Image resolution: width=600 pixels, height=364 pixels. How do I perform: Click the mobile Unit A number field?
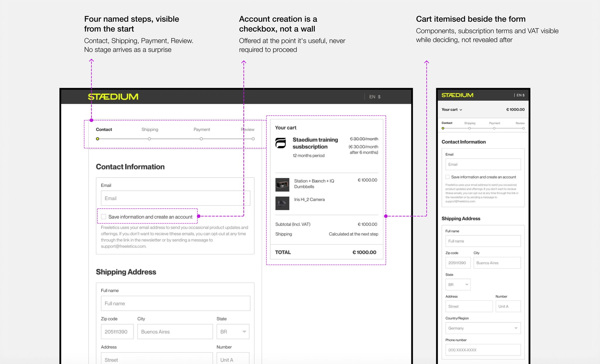tap(508, 306)
